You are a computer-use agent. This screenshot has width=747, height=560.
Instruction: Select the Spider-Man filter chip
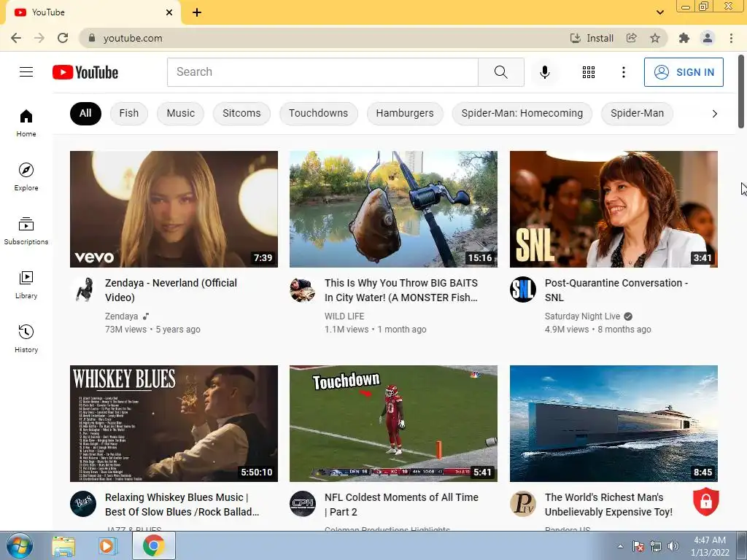(637, 113)
